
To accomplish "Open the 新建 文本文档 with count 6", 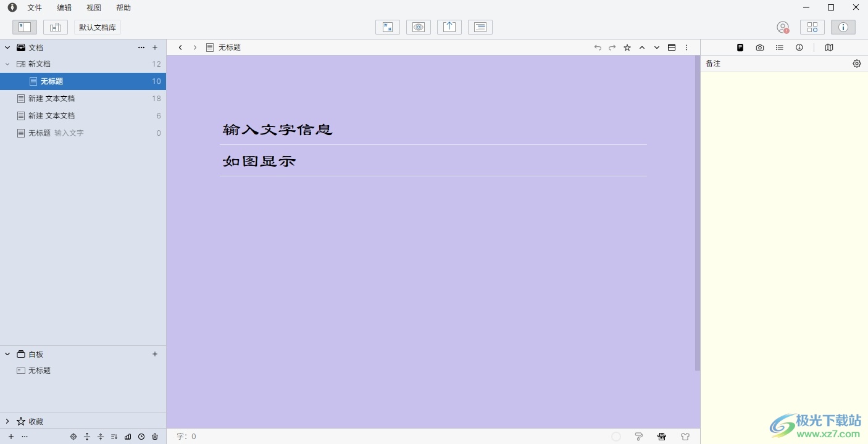I will pyautogui.click(x=83, y=115).
